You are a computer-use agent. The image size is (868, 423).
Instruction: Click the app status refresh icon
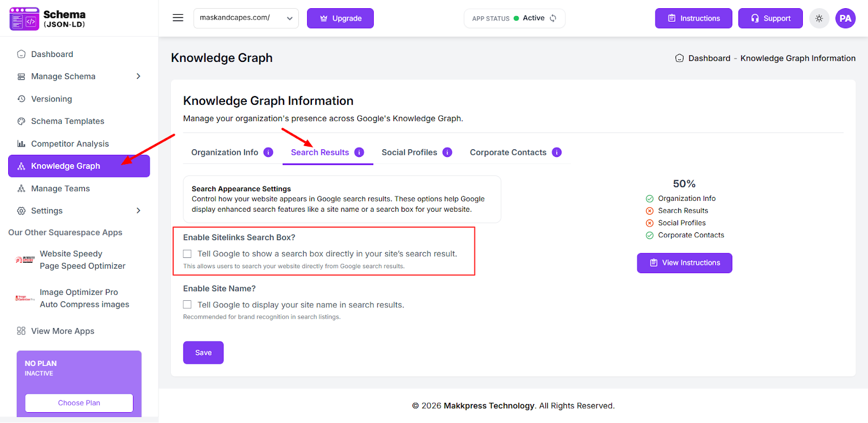[553, 18]
